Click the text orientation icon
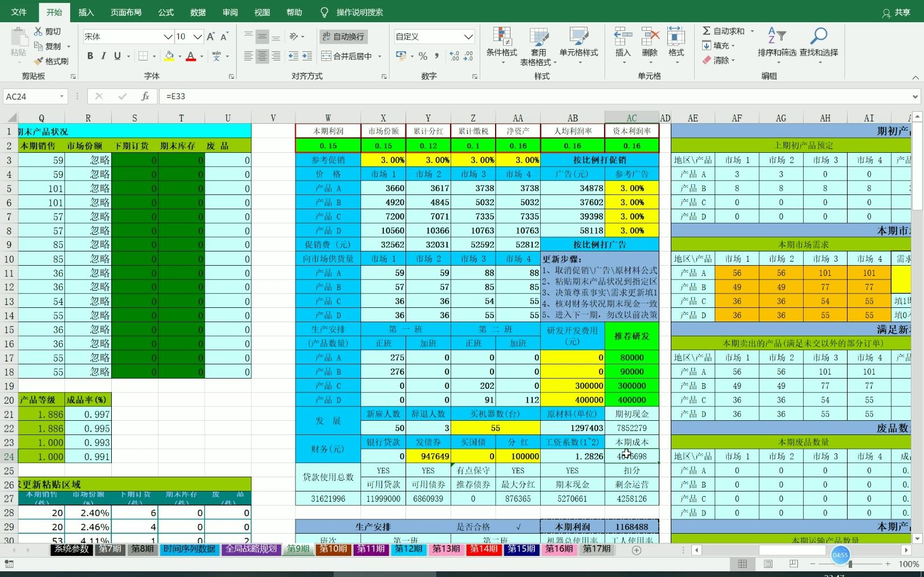Screen dimensions: 924x577 pyautogui.click(x=294, y=36)
